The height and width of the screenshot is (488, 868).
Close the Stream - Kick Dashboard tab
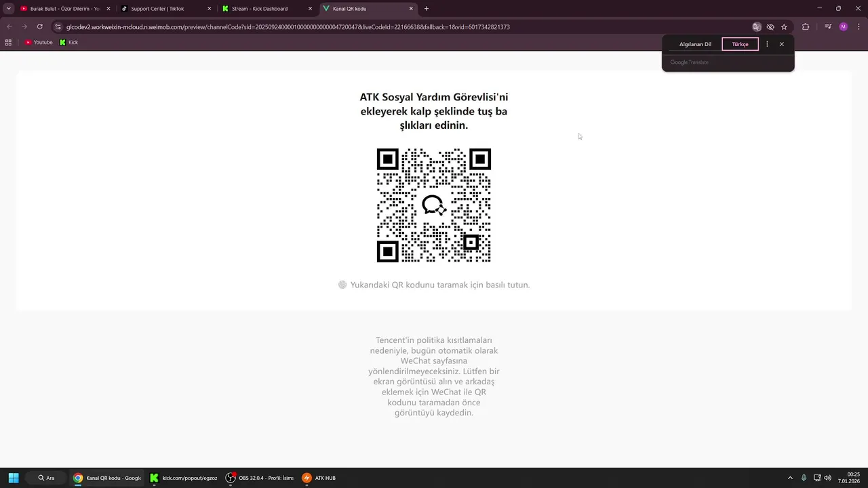310,9
